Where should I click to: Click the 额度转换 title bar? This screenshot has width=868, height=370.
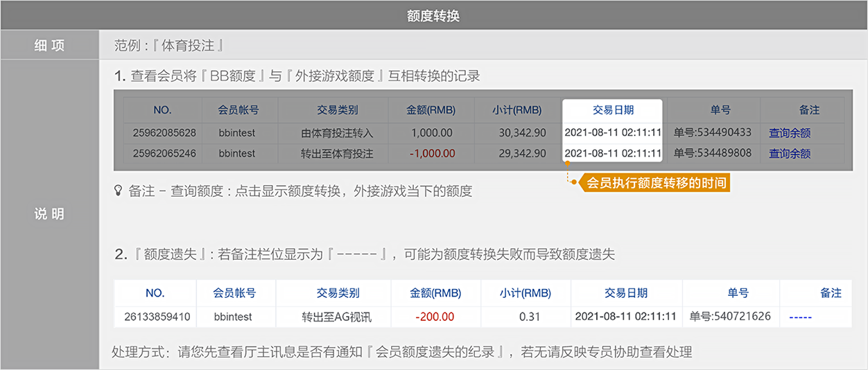(x=434, y=16)
